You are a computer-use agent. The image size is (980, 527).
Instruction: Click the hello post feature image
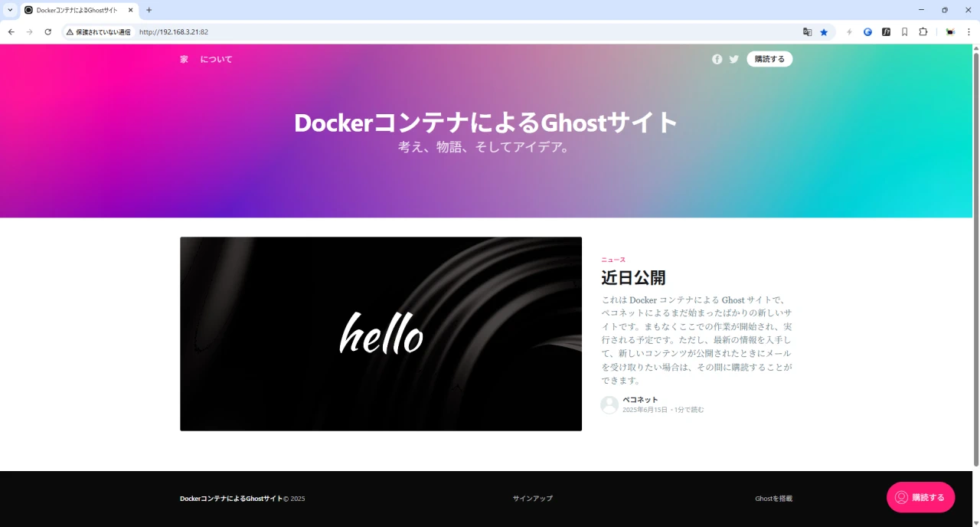[381, 333]
